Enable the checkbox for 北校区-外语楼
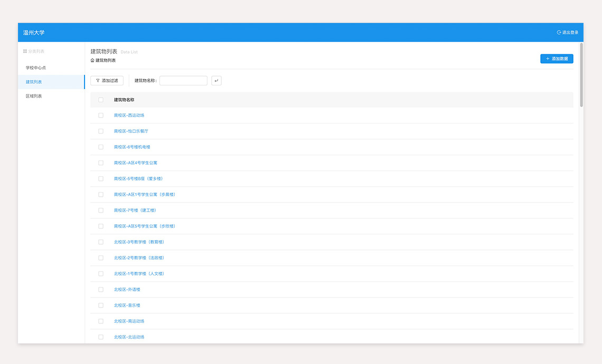This screenshot has height=364, width=602. point(101,290)
